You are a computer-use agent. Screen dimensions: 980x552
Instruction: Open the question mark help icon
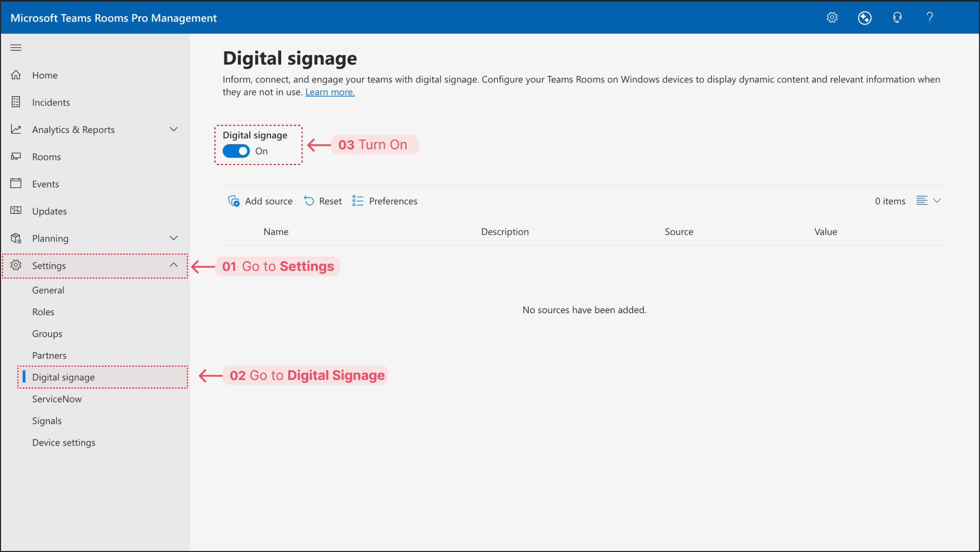pos(930,18)
